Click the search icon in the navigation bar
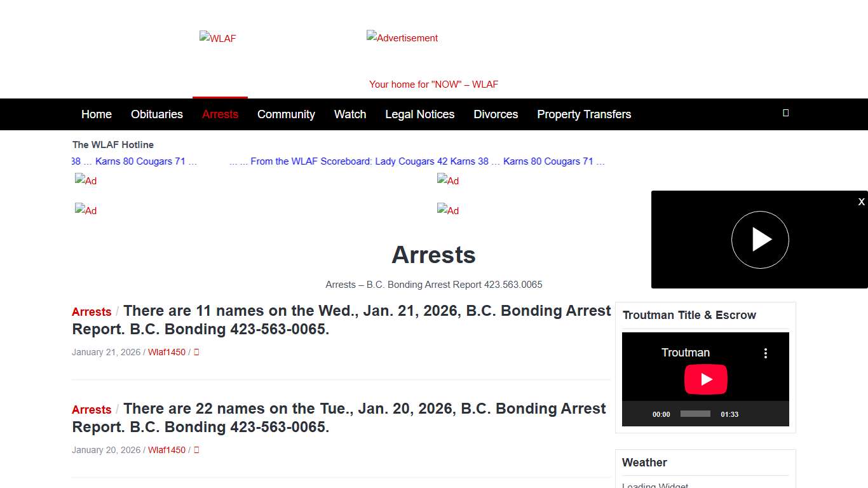 pos(785,113)
